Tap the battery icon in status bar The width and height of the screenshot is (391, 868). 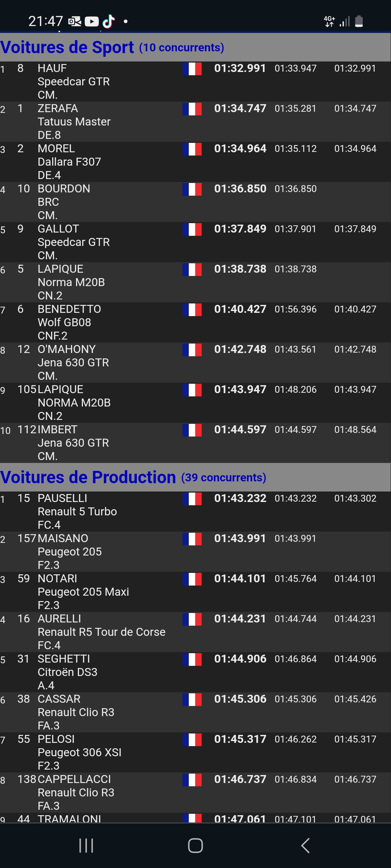coord(359,21)
